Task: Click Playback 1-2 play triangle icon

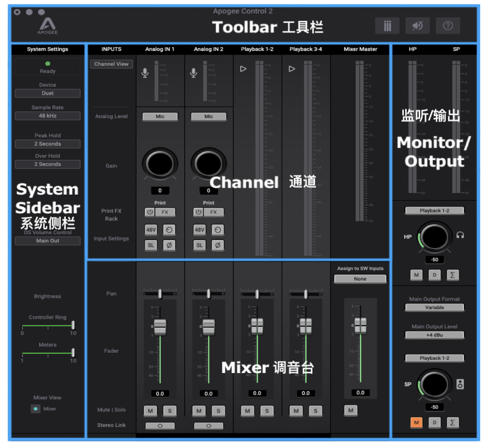Action: (243, 69)
